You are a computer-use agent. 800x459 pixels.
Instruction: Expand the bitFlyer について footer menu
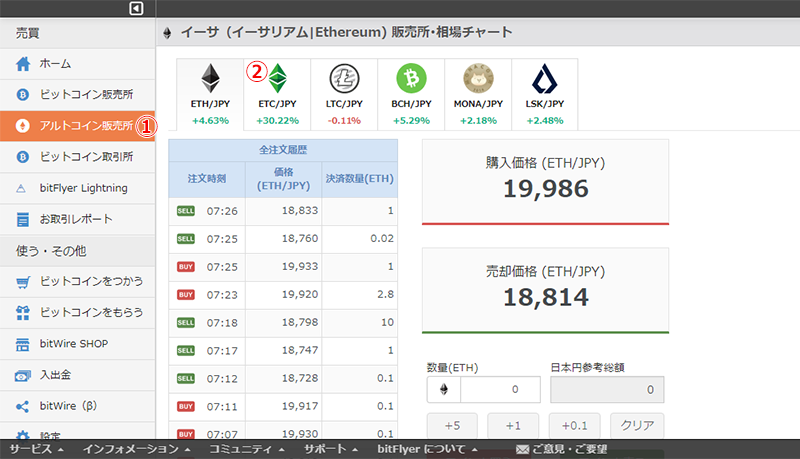tap(427, 449)
